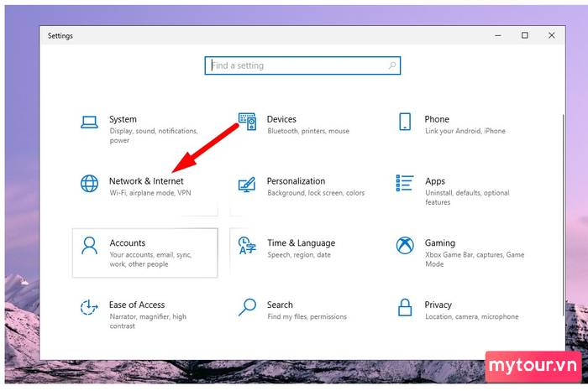
Task: Maximize the Settings window
Action: [525, 35]
